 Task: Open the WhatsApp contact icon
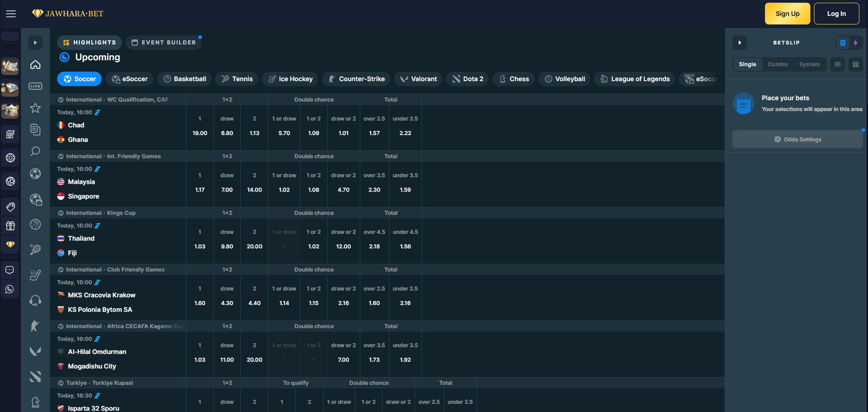10,290
